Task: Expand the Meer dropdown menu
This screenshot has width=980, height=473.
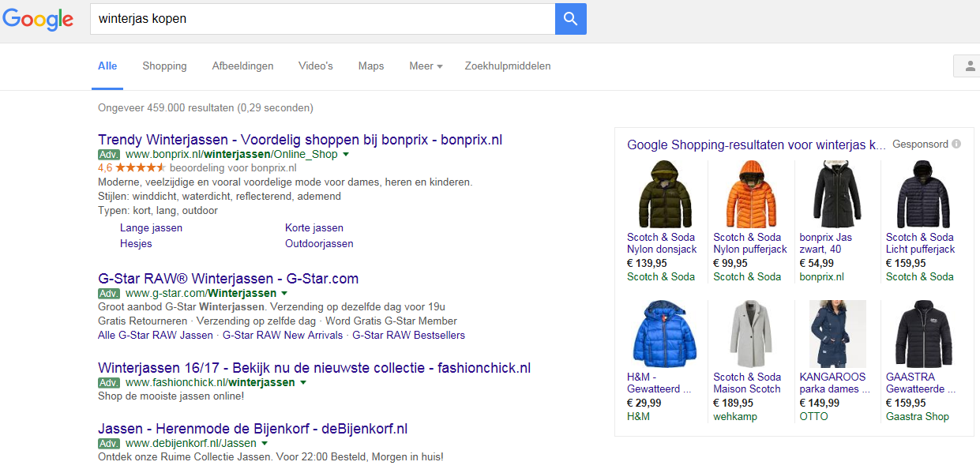Action: (x=426, y=66)
